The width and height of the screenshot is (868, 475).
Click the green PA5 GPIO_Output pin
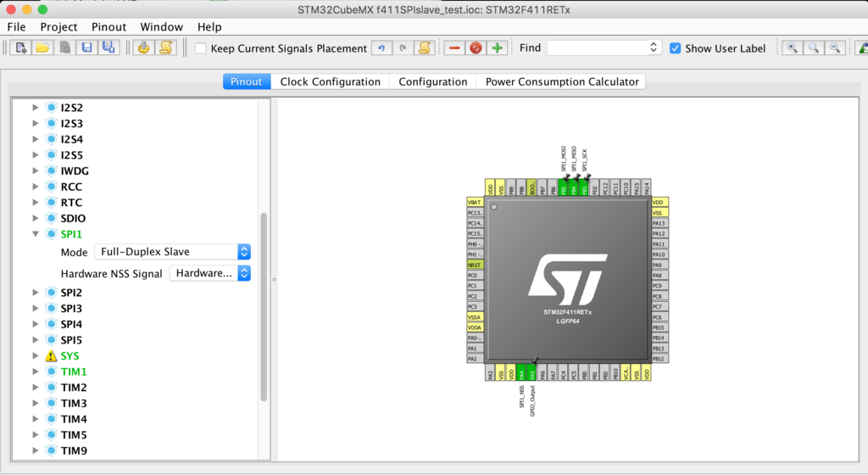pyautogui.click(x=532, y=372)
